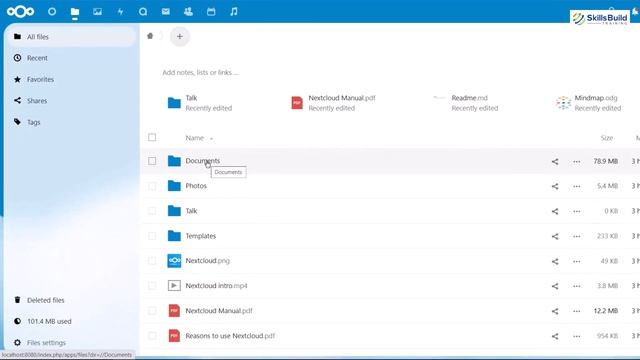Open Nextcloud Manual.pdf in file list
This screenshot has height=360, width=640.
(219, 311)
